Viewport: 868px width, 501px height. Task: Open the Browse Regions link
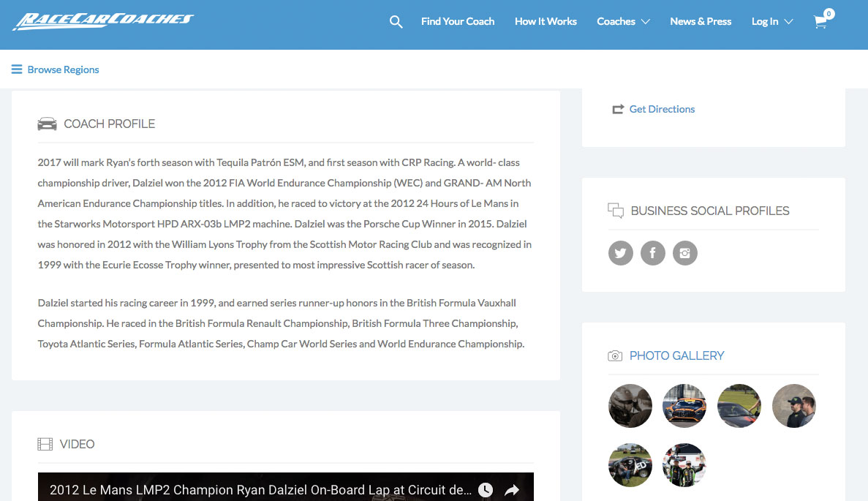pos(63,69)
